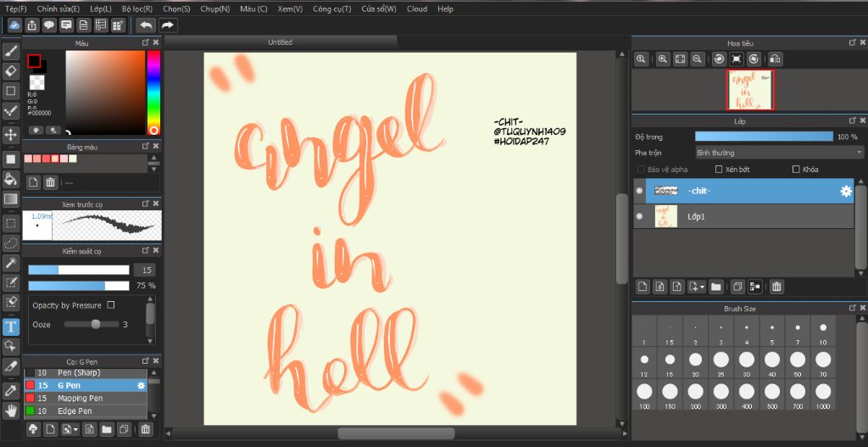Activate the Text tool
Viewport: 868px width, 447px height.
coord(11,327)
